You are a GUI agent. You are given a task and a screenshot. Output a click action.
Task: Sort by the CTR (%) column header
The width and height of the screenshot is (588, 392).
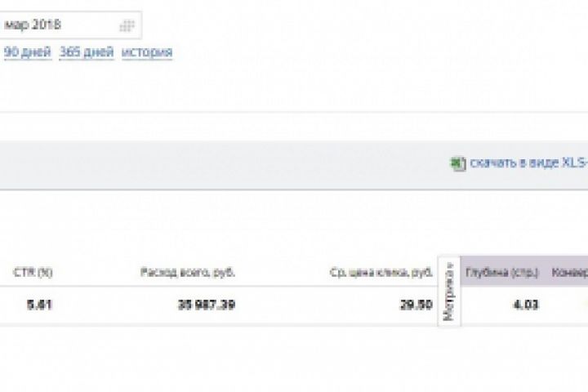(33, 272)
